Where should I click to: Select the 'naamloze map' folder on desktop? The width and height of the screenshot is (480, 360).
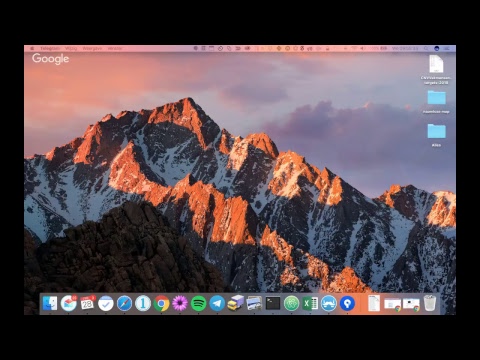click(436, 98)
